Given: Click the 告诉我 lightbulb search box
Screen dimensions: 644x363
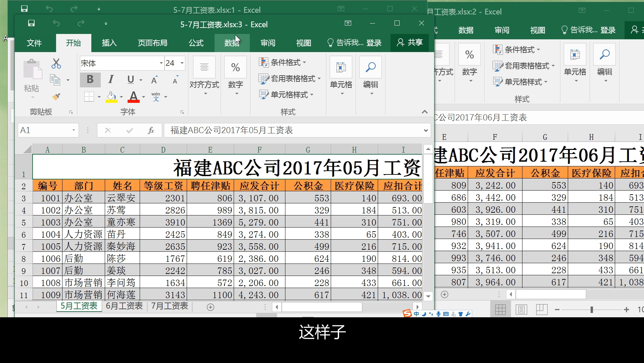Looking at the screenshot, I should pos(345,43).
